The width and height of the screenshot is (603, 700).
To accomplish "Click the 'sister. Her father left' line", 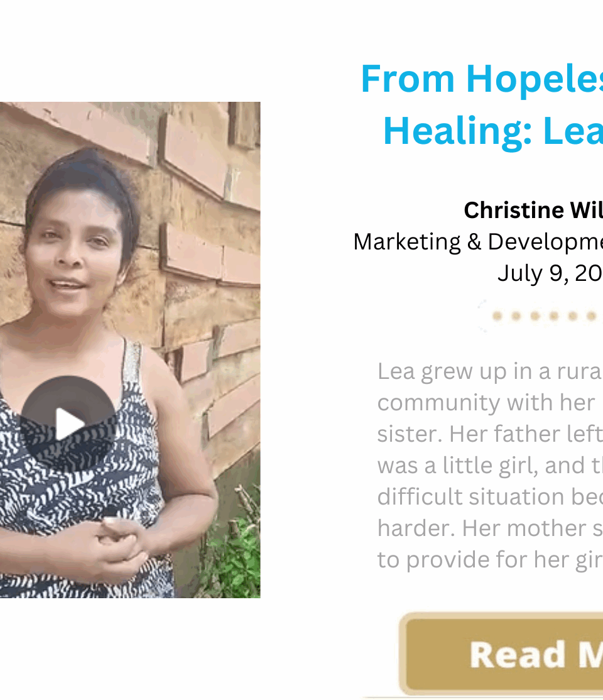I will pyautogui.click(x=490, y=434).
